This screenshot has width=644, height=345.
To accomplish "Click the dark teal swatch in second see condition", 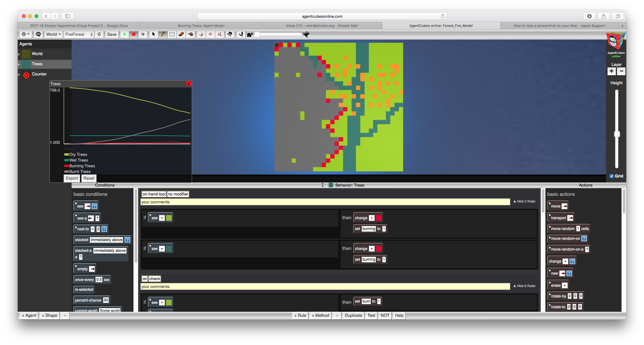I will point(169,249).
